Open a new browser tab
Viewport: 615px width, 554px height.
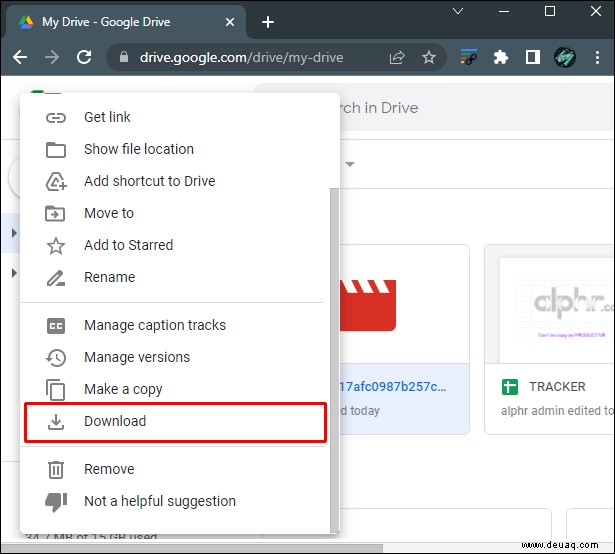268,22
